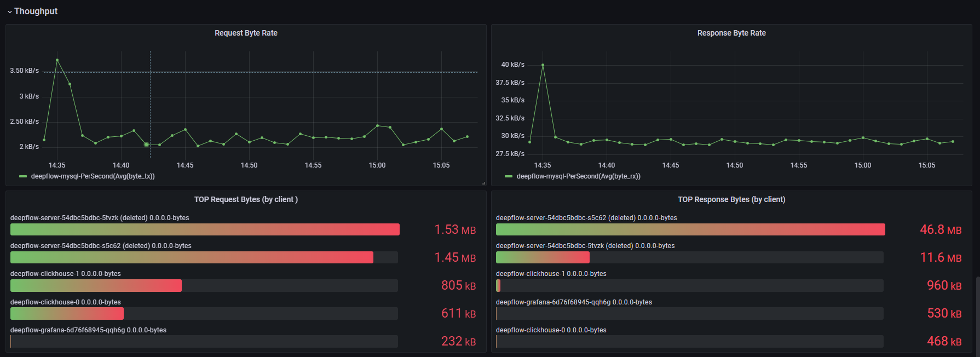Open TOP Request Bytes (by client) panel title
This screenshot has width=980, height=357.
coord(246,199)
